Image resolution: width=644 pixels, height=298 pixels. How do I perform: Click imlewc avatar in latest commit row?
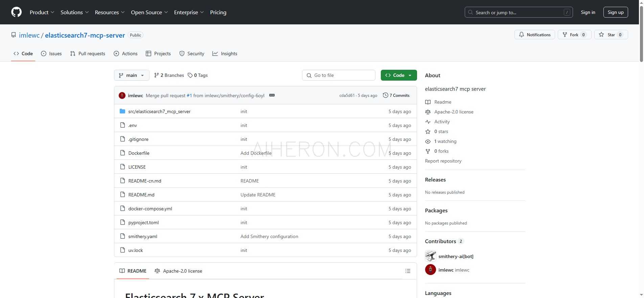tap(122, 95)
